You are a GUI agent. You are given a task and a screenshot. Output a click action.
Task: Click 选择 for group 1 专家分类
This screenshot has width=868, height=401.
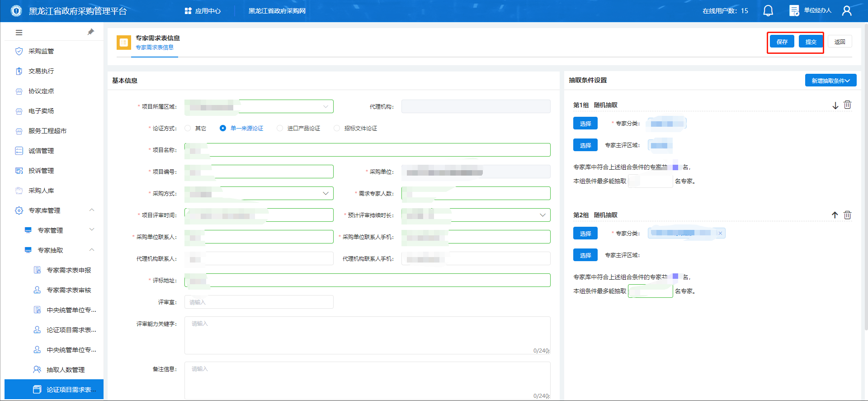tap(585, 123)
